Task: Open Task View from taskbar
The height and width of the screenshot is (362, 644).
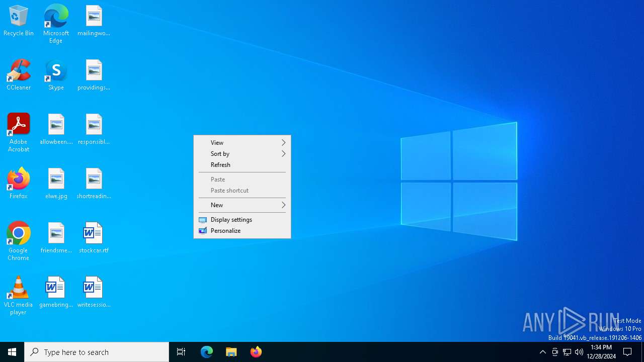Action: [181, 352]
